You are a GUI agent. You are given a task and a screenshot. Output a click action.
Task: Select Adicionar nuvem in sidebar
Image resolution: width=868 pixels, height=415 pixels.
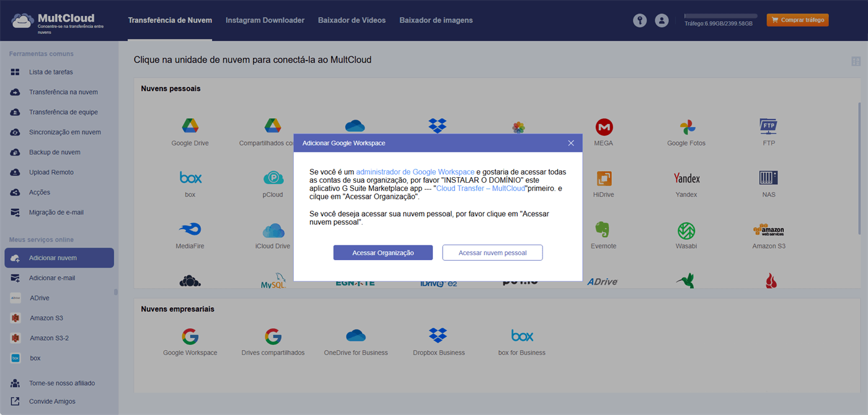59,258
